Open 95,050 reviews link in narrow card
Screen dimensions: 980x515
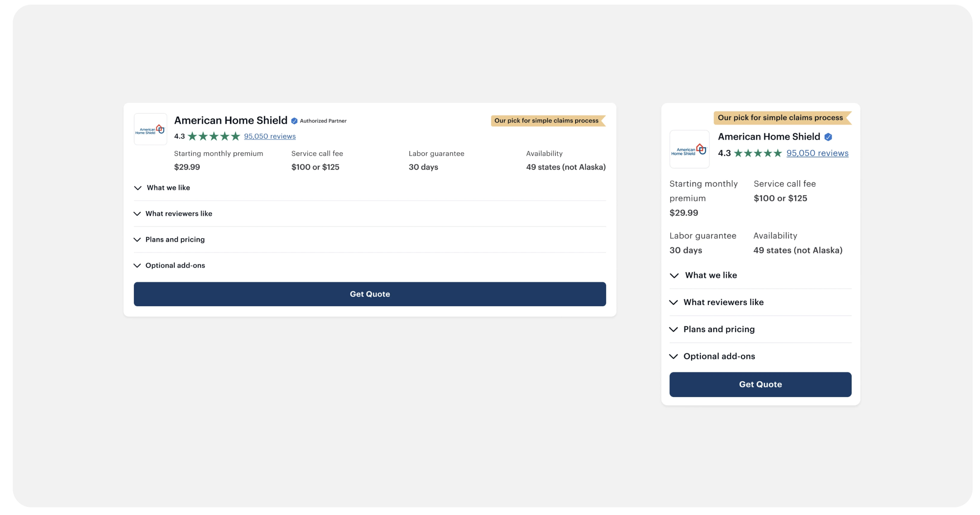click(x=817, y=153)
